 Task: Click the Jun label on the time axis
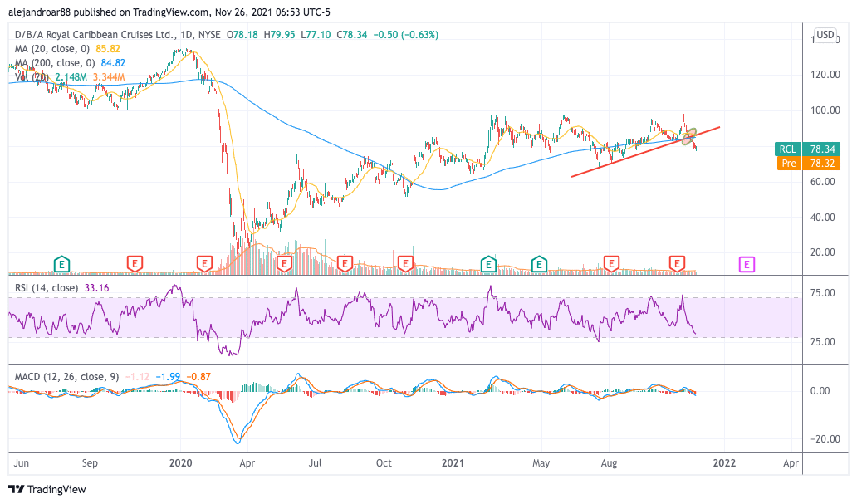[22, 463]
